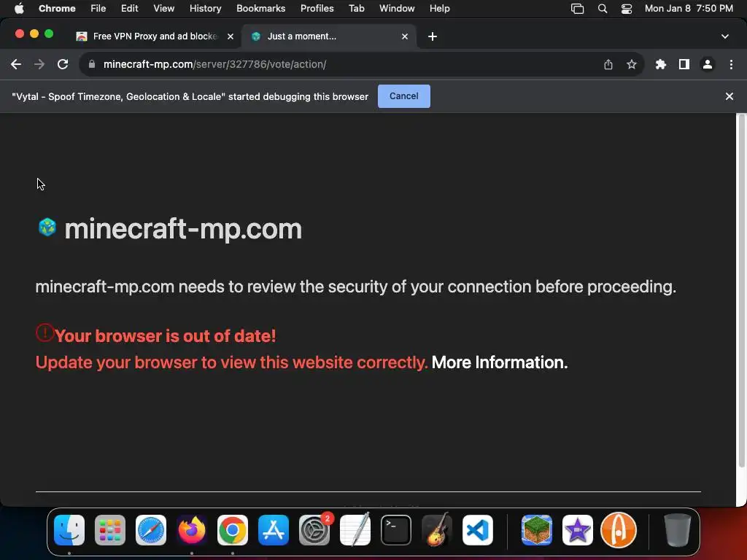The width and height of the screenshot is (747, 560).
Task: Open the Chrome profile avatar
Action: tap(708, 64)
